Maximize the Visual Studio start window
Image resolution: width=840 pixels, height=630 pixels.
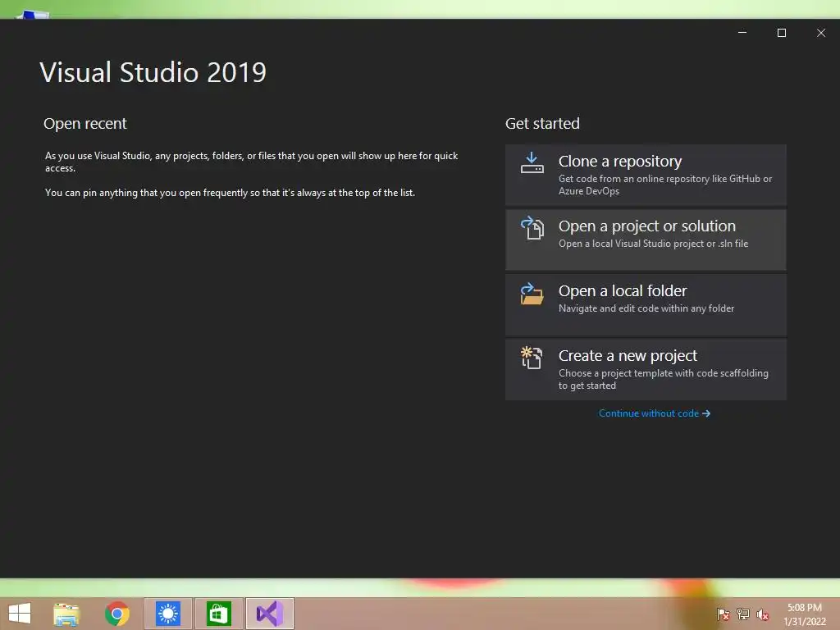point(782,33)
